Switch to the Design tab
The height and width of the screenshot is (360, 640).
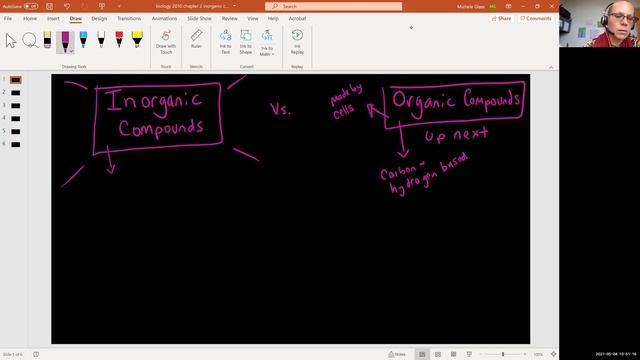tap(99, 19)
